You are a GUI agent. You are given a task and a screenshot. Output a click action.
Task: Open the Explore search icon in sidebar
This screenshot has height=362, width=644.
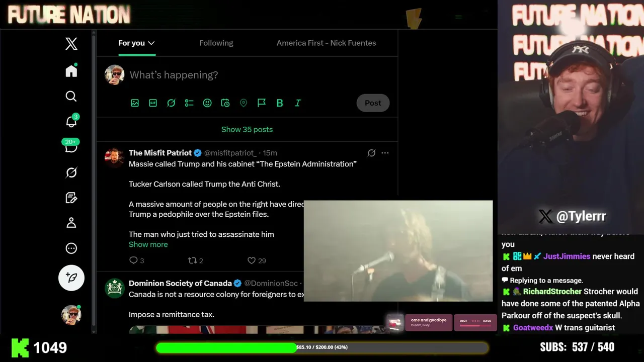point(71,96)
